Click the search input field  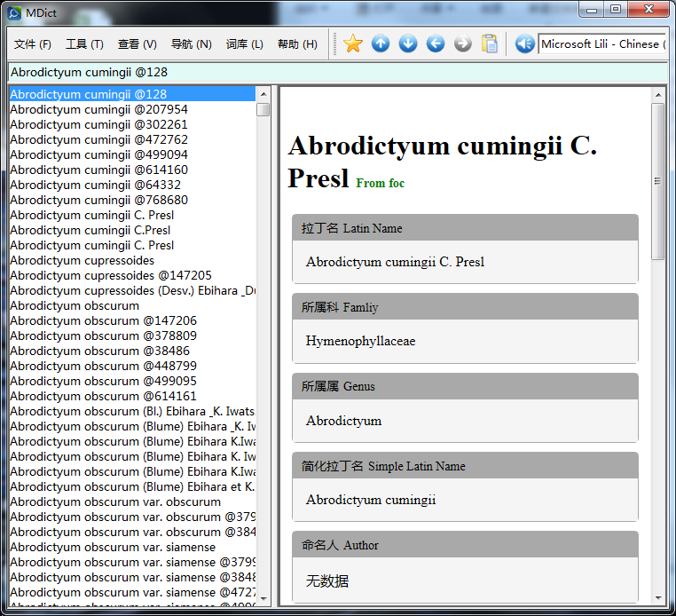tap(337, 72)
